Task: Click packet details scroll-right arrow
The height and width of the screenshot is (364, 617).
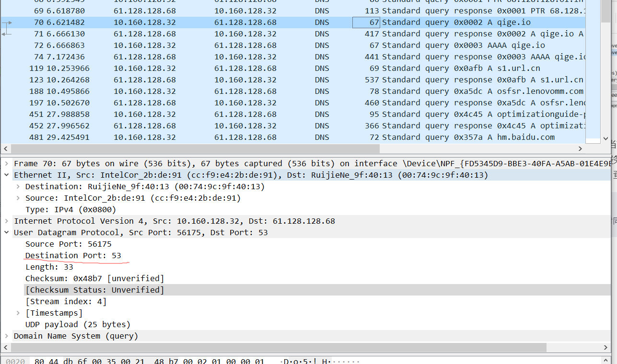Action: click(605, 348)
